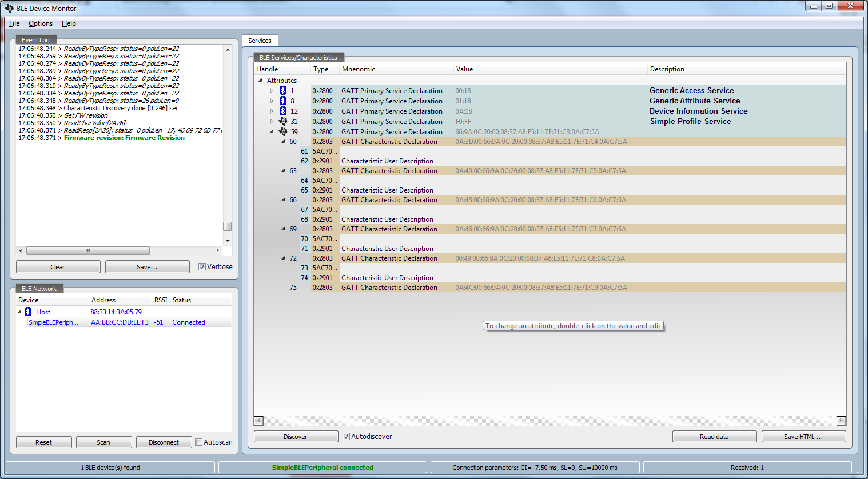
Task: Click Bluetooth icon of handle 12 row
Action: [x=282, y=111]
